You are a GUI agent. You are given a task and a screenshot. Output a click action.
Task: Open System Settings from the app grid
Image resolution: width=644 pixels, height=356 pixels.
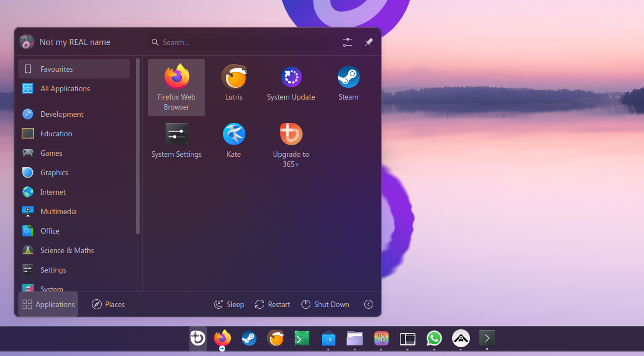click(176, 140)
